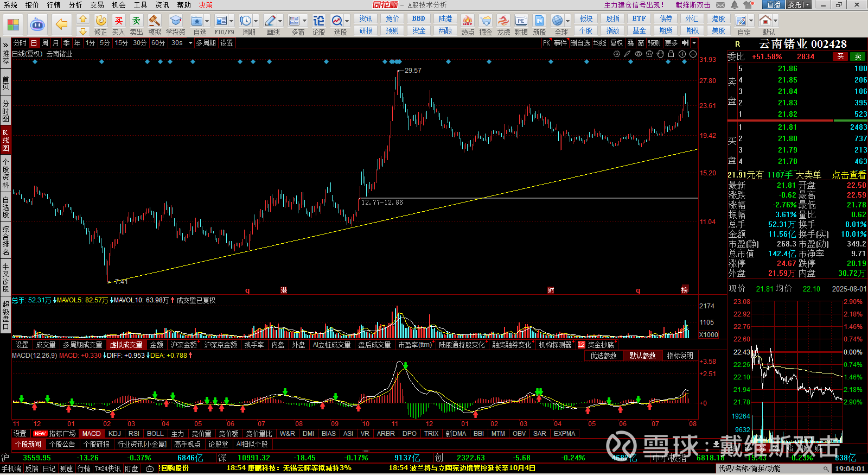Select the pen drawing icon above chart
The width and height of the screenshot is (868, 475).
pos(628,54)
